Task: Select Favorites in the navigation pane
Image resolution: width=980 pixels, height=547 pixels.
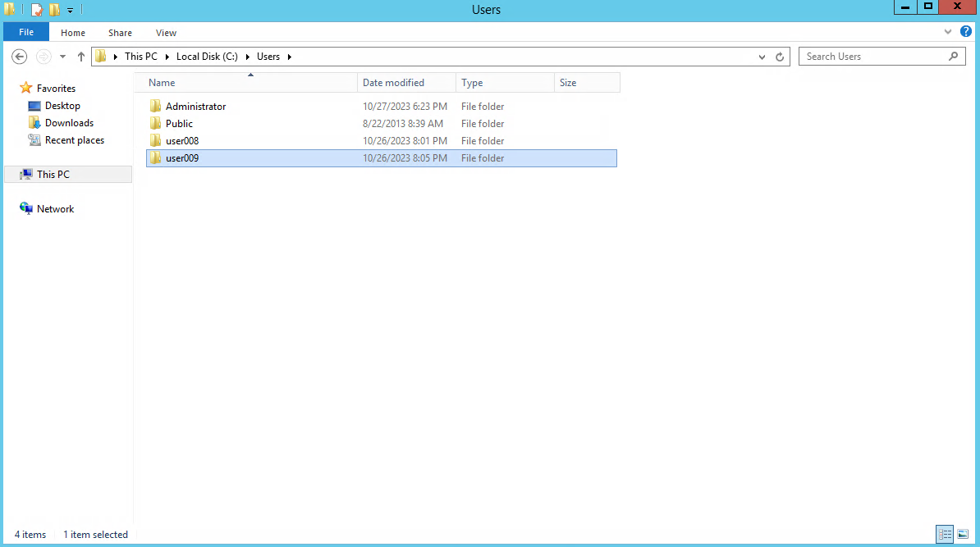Action: pyautogui.click(x=56, y=88)
